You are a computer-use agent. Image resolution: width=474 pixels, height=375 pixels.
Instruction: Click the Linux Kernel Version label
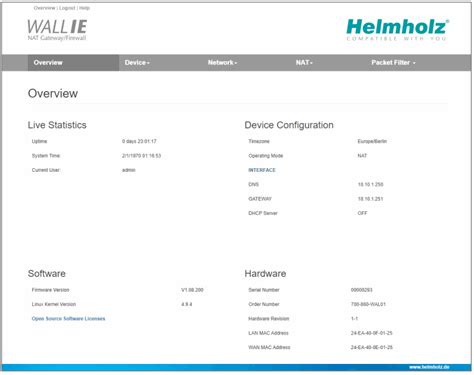[54, 304]
